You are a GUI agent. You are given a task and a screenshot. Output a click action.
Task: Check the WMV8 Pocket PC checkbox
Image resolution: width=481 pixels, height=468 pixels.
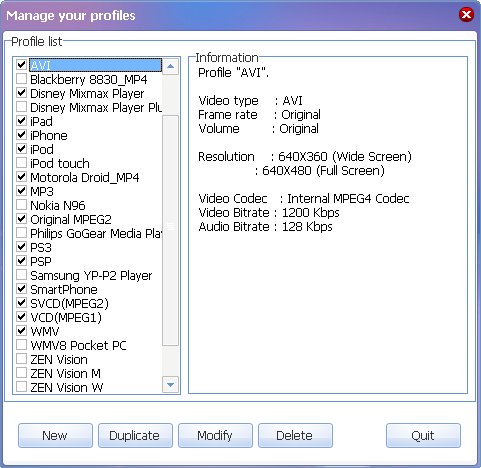click(21, 344)
